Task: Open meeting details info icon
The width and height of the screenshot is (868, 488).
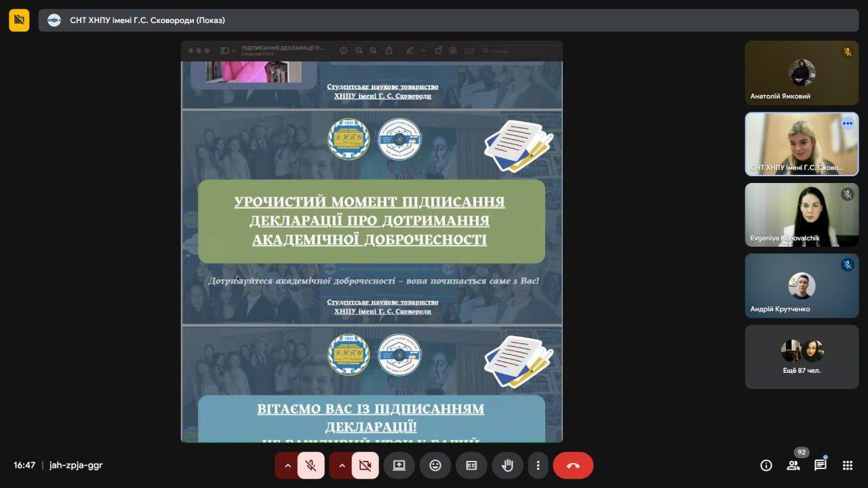Action: pyautogui.click(x=766, y=465)
